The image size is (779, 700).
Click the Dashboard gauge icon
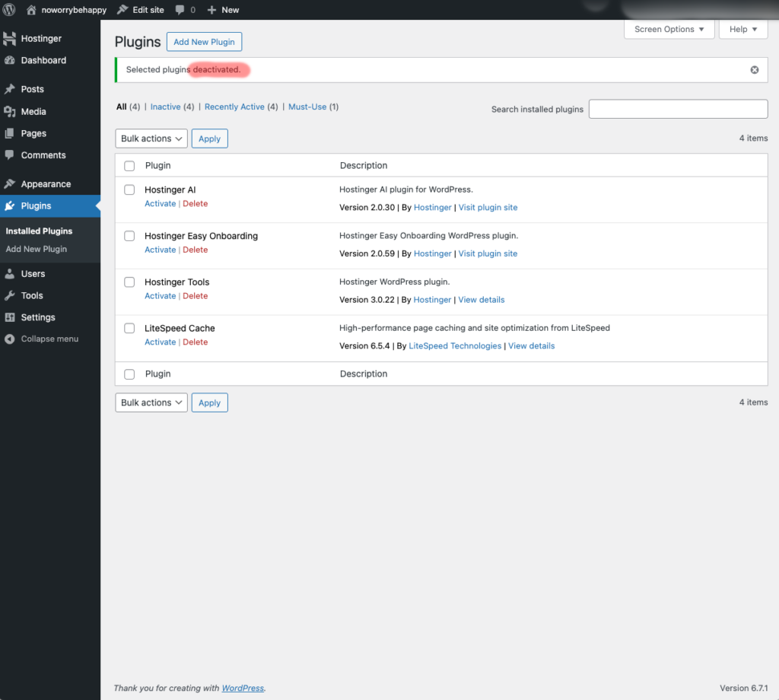click(x=9, y=60)
